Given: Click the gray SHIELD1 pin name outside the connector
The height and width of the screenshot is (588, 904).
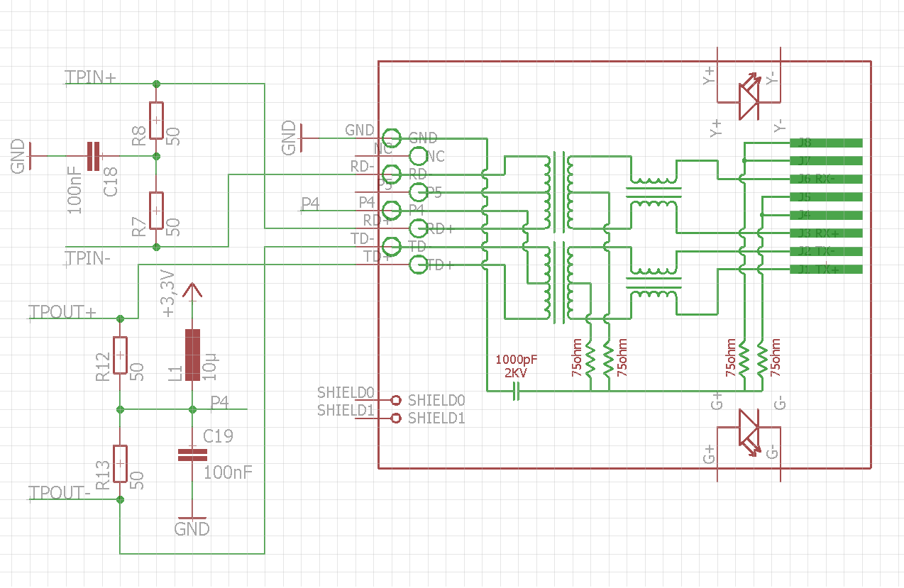Looking at the screenshot, I should pos(346,409).
